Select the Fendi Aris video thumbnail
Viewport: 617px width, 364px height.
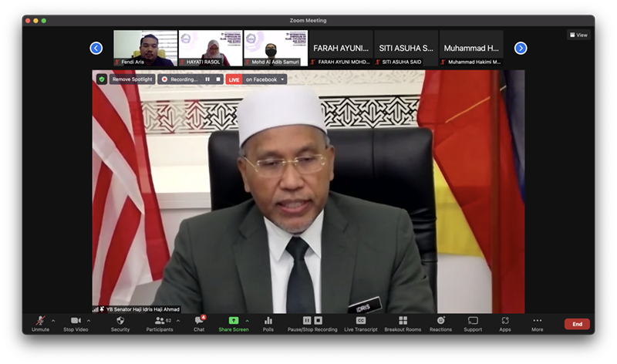point(146,48)
